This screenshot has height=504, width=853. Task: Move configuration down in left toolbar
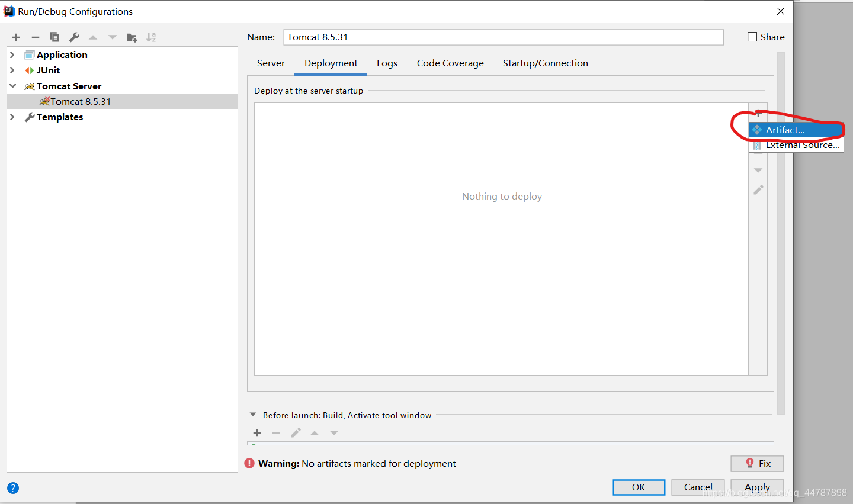point(113,37)
